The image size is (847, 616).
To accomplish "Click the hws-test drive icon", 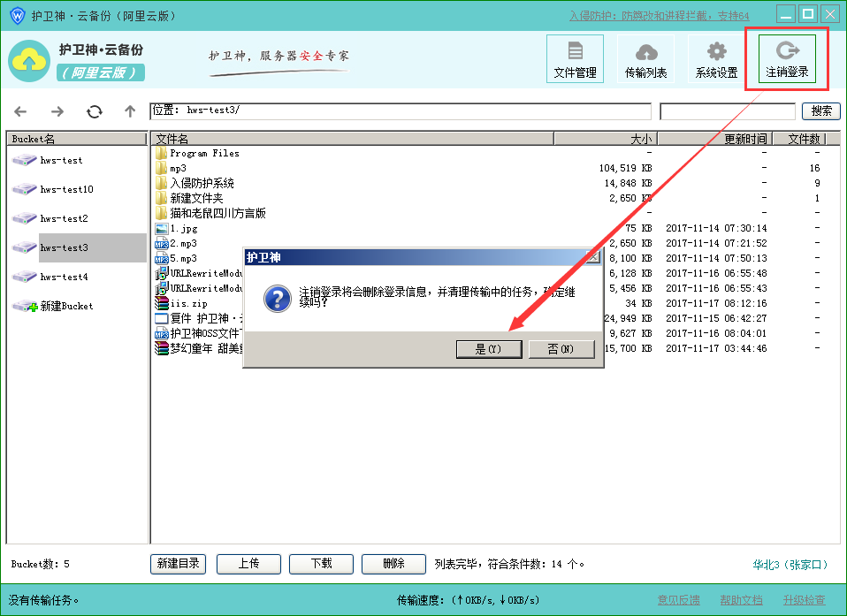I will (x=24, y=160).
